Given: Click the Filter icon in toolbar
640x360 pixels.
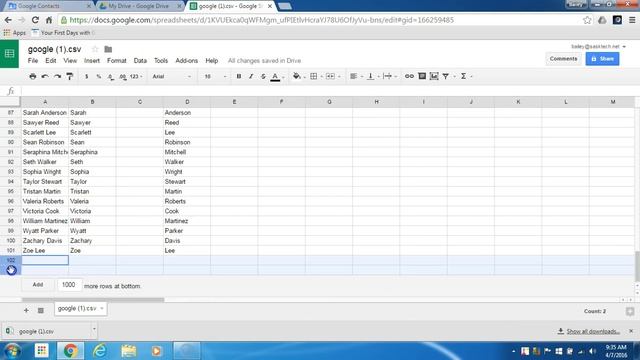Looking at the screenshot, I should tap(447, 76).
